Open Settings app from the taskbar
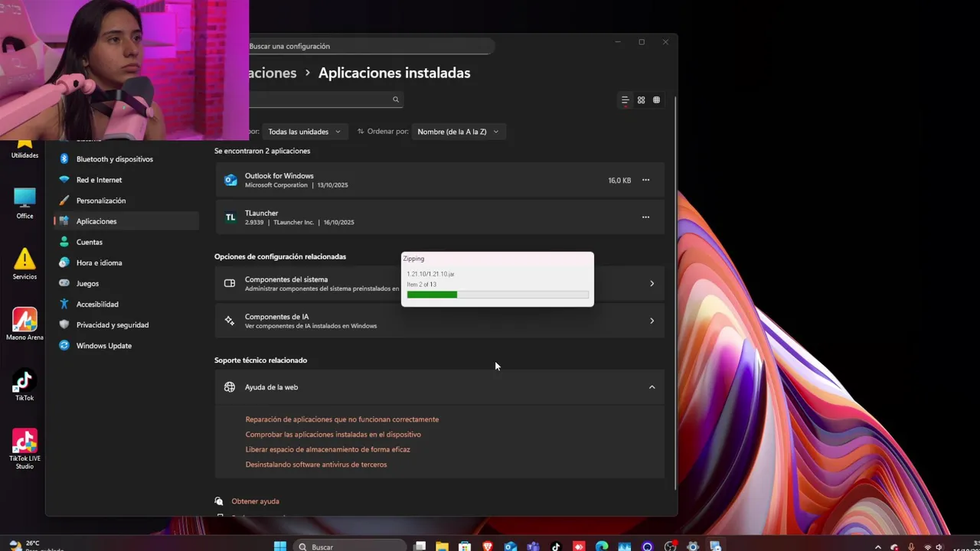This screenshot has width=980, height=551. tap(693, 546)
